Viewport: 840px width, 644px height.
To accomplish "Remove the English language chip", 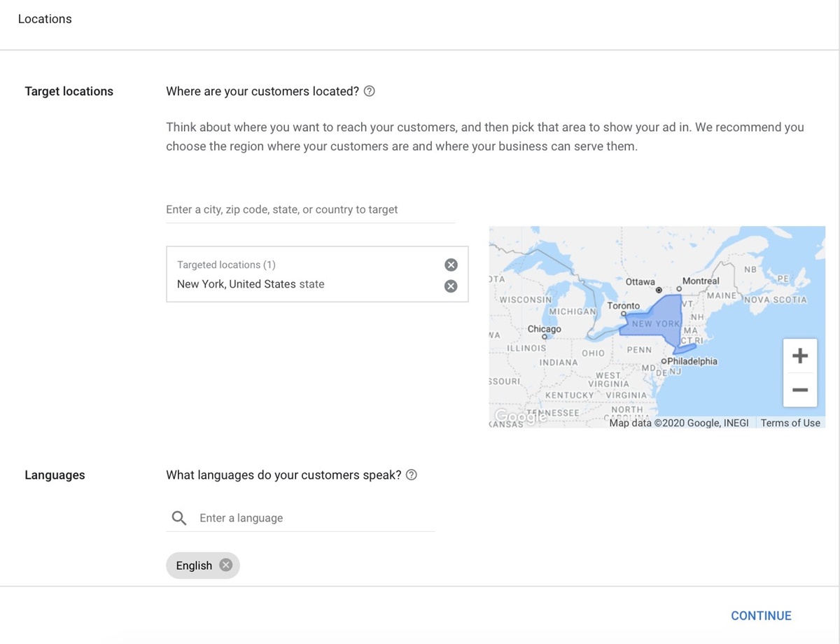I will point(225,566).
